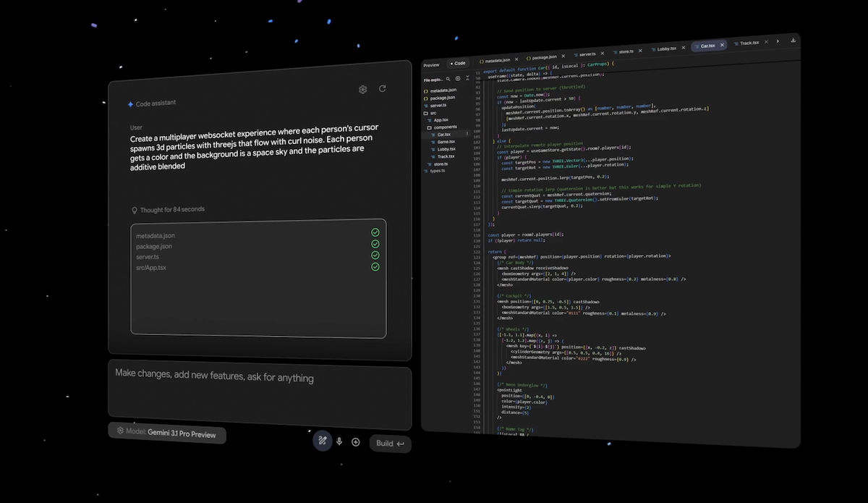Viewport: 868px width, 503px height.
Task: Activate the microphone voice input
Action: click(339, 441)
